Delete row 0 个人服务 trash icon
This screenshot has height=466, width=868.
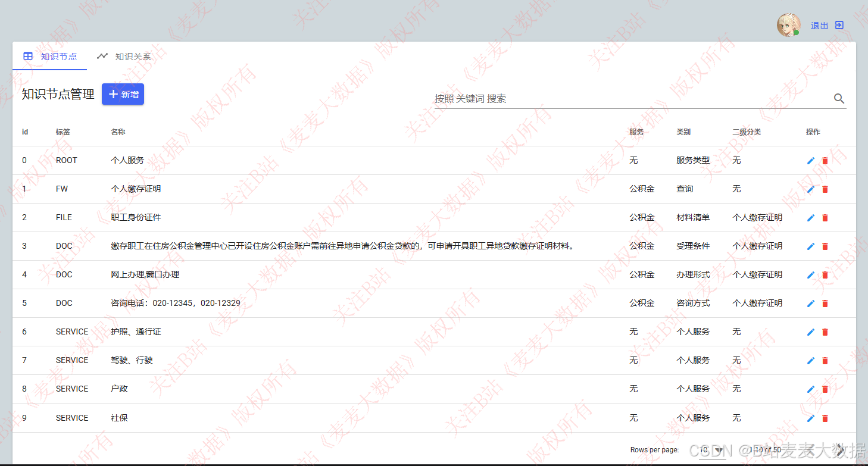click(x=825, y=161)
